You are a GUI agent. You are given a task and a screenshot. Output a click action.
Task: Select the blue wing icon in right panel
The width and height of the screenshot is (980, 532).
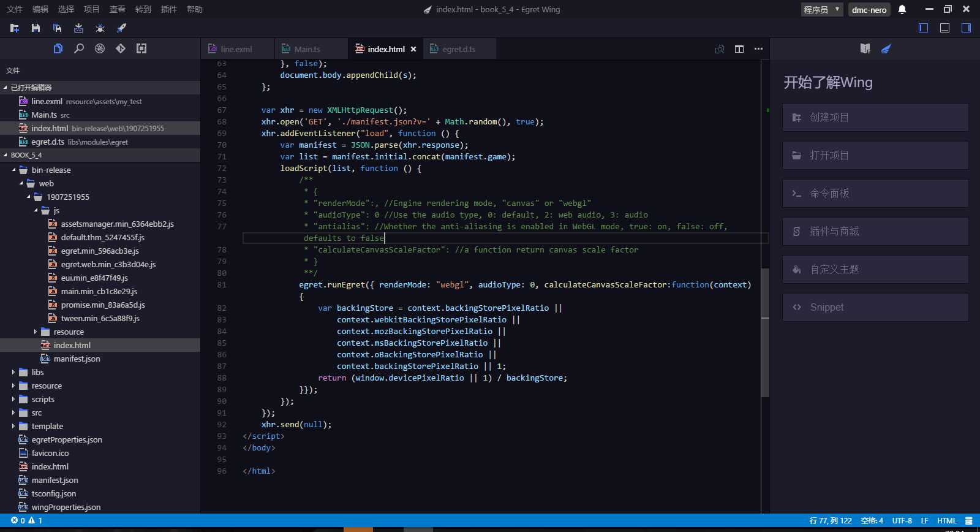886,48
